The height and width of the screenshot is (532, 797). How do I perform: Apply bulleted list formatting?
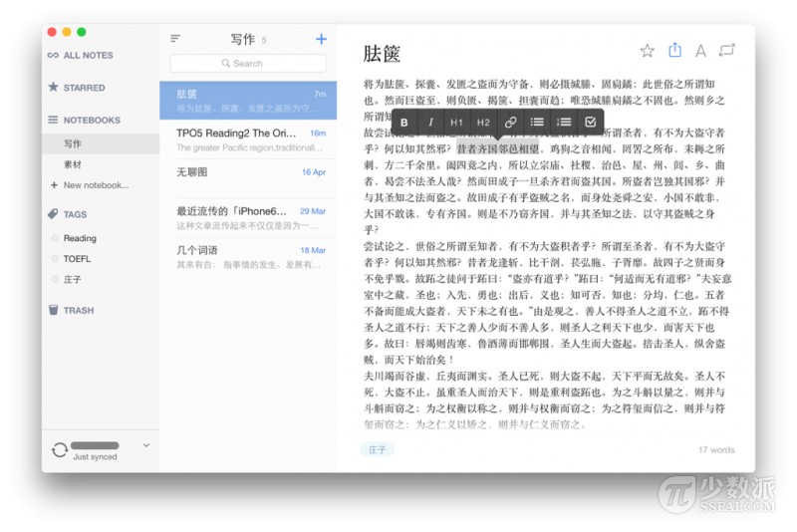(x=537, y=123)
